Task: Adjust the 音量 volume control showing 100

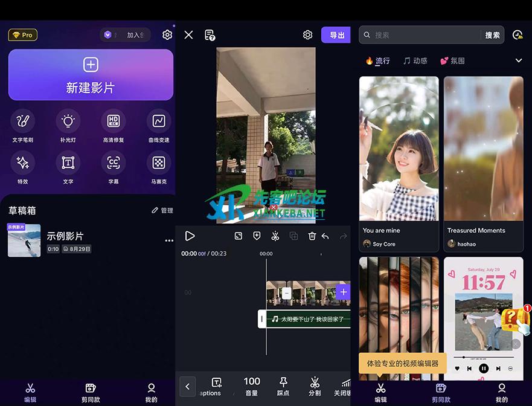Action: click(252, 386)
